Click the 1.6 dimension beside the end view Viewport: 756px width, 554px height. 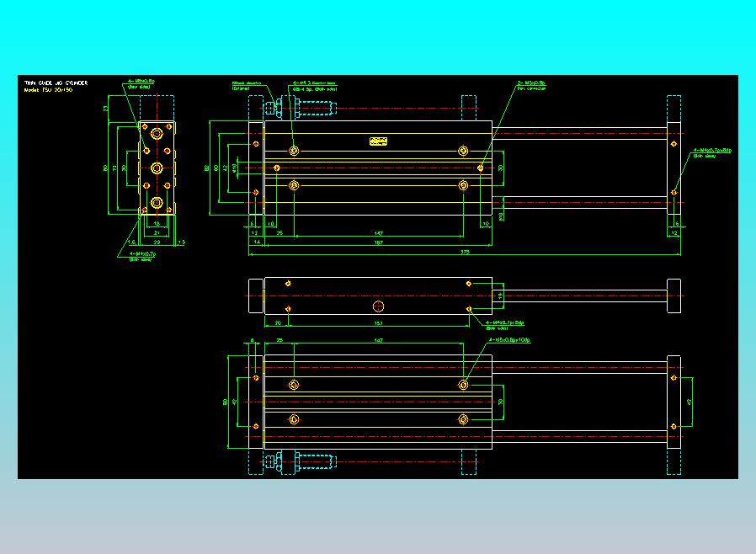(x=131, y=242)
